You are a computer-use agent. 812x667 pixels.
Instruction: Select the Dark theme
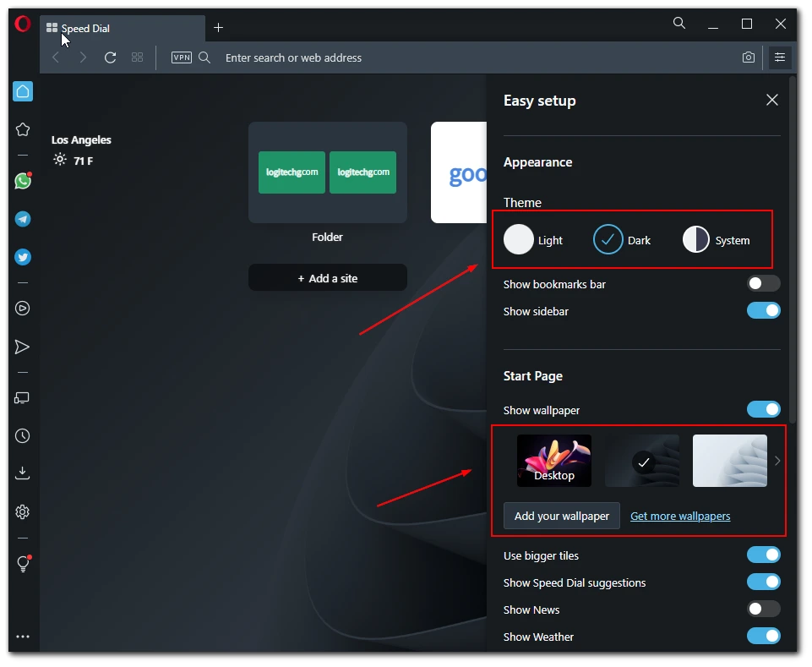coord(622,240)
